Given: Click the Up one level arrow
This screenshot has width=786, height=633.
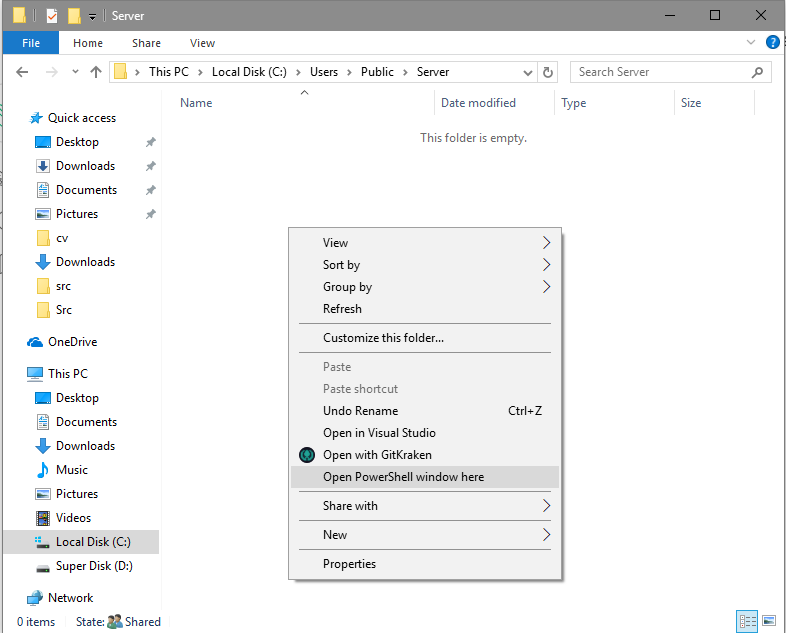Looking at the screenshot, I should click(96, 72).
